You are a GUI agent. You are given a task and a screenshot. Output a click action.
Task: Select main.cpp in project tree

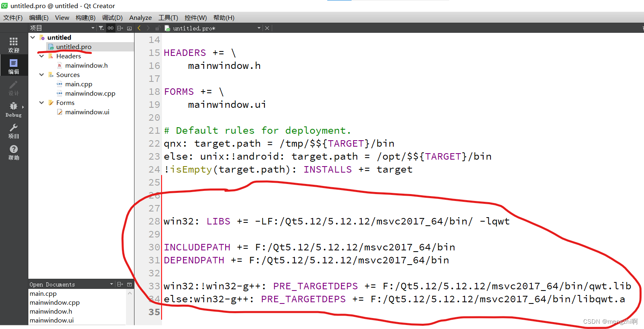(x=79, y=84)
